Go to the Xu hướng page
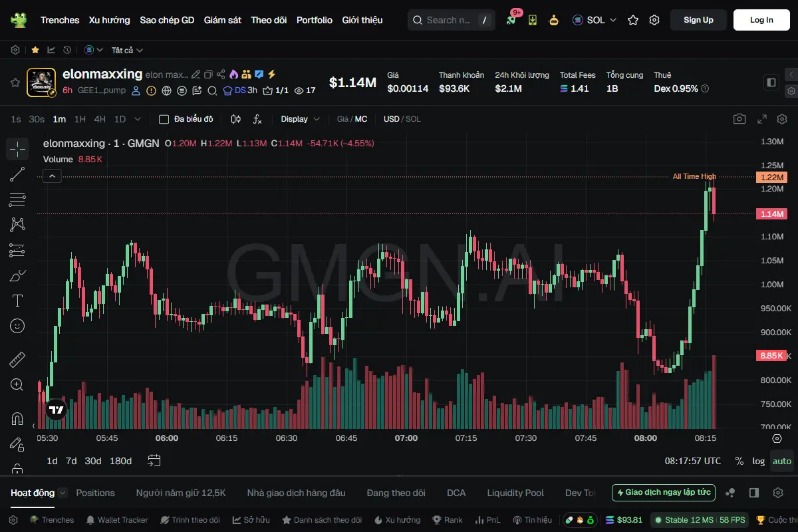The width and height of the screenshot is (798, 532). (x=110, y=20)
